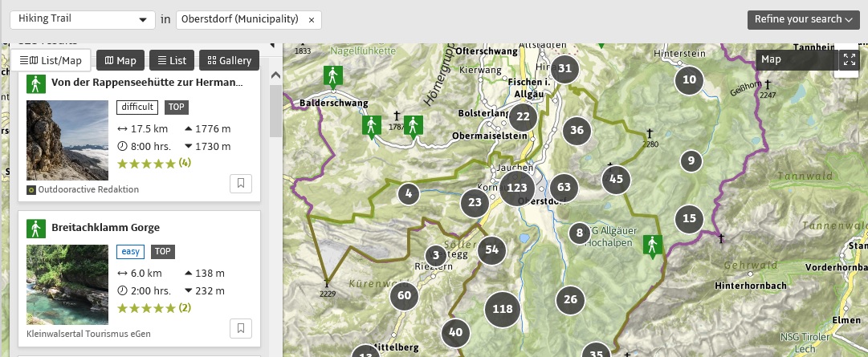868x357 pixels.
Task: Expand the 22 trails cluster
Action: click(x=523, y=117)
